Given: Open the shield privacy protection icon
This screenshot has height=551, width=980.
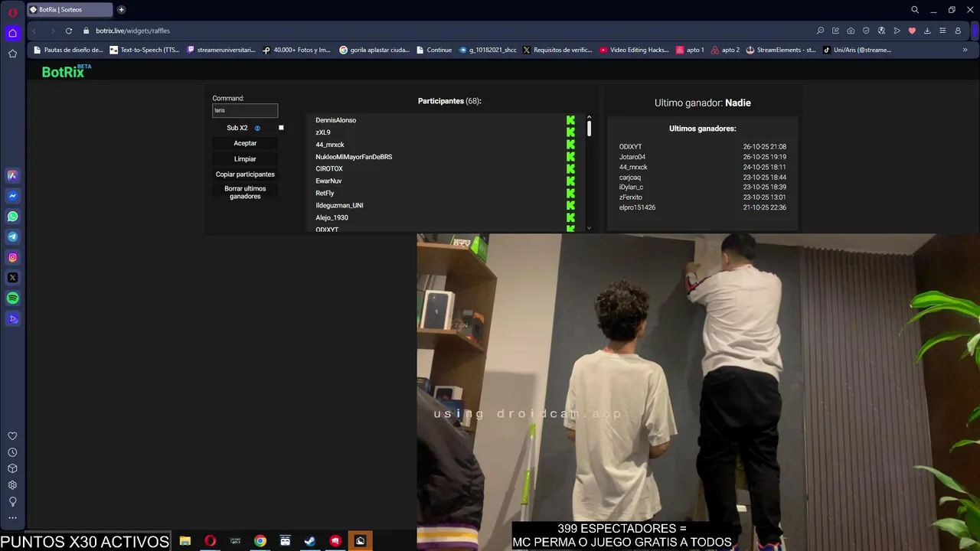Looking at the screenshot, I should 866,31.
